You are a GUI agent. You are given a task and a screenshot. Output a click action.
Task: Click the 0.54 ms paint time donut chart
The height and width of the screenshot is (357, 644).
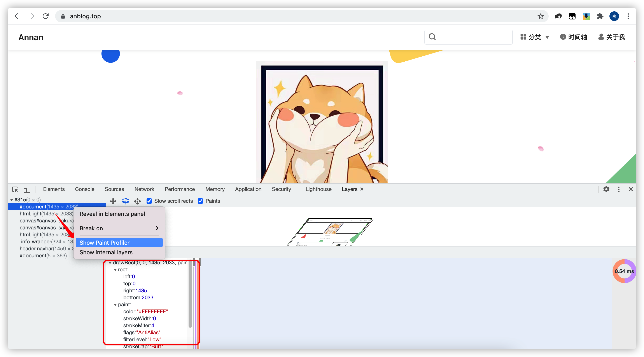point(624,271)
